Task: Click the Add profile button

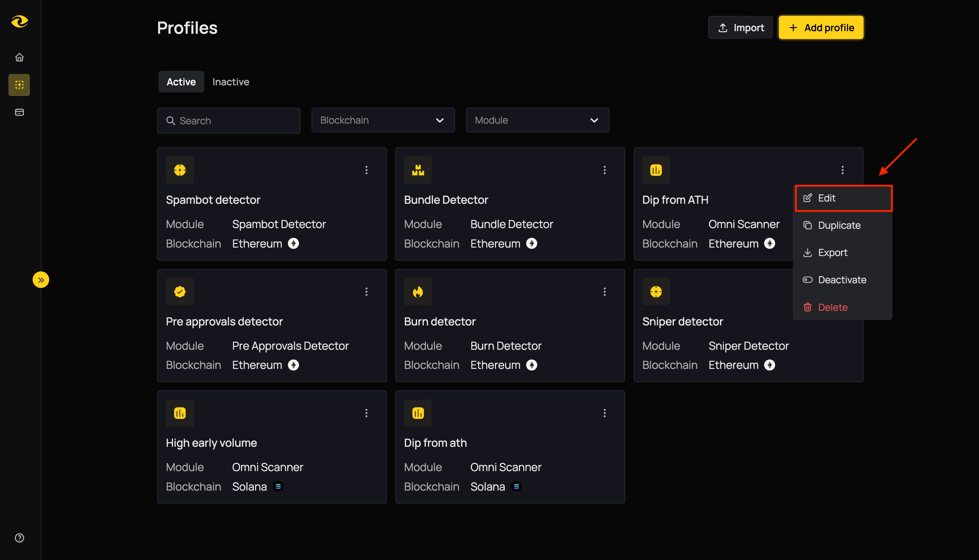Action: [821, 27]
